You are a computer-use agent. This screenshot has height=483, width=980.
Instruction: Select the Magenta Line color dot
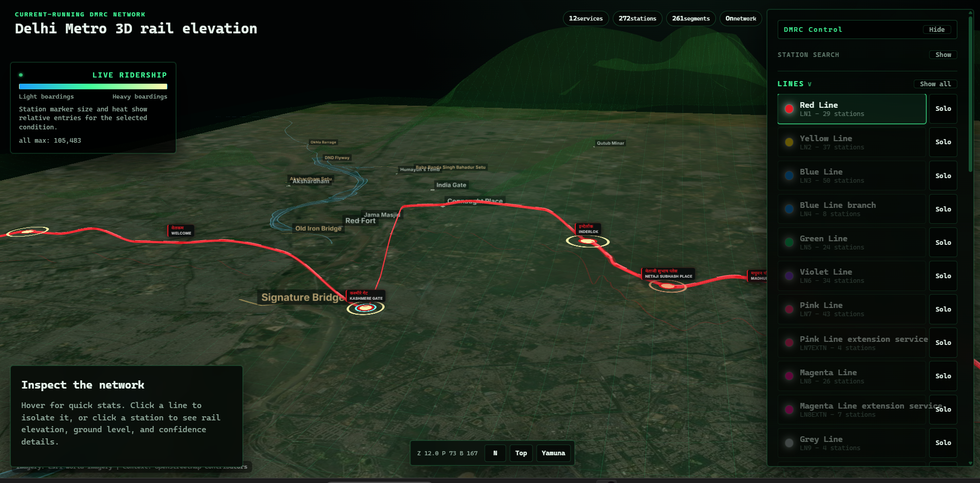click(789, 376)
